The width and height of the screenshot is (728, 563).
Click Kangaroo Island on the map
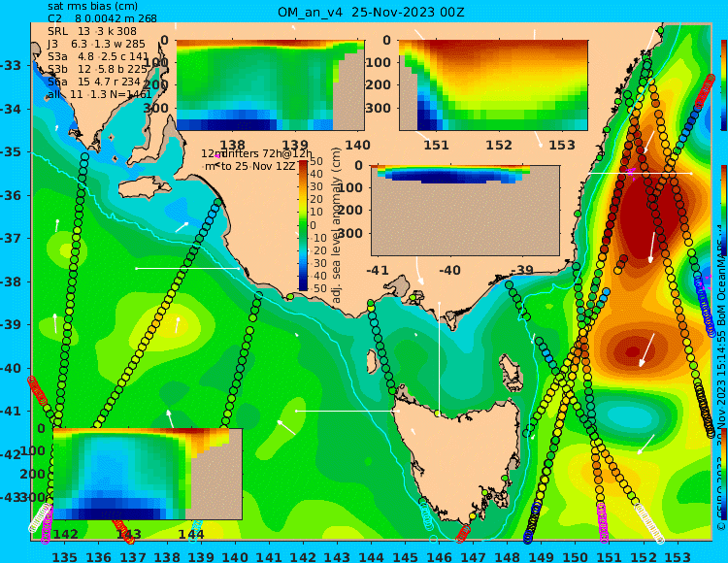tap(145, 189)
